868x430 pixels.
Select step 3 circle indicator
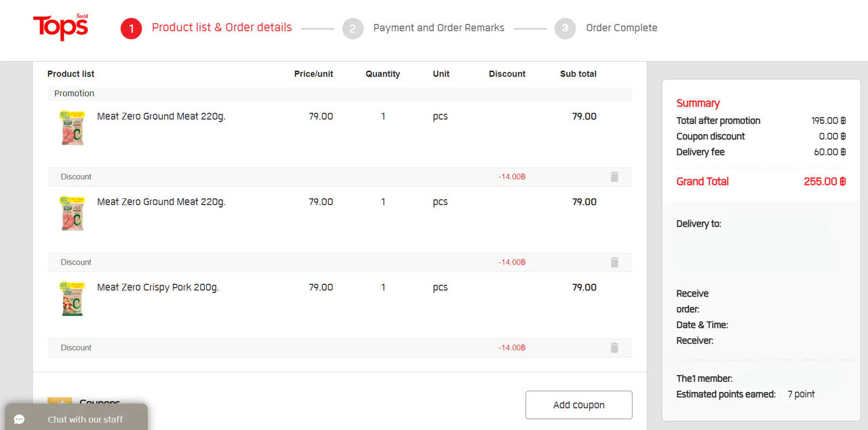565,28
